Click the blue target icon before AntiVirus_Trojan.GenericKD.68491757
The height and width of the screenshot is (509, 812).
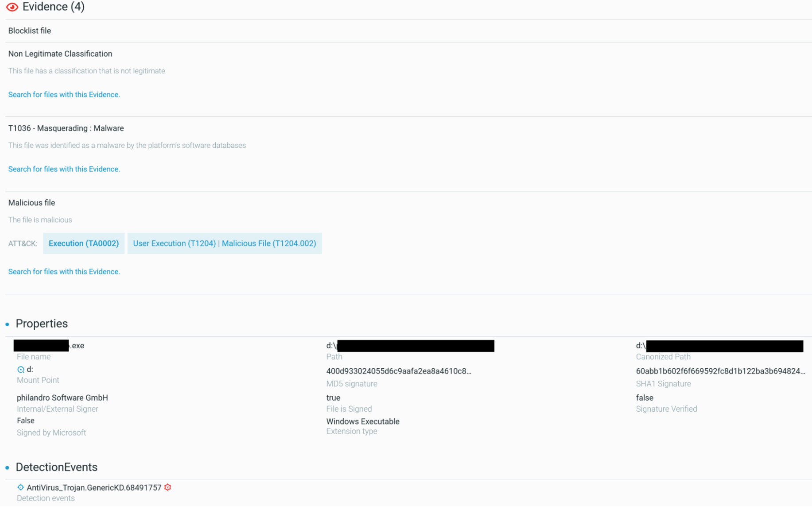click(x=21, y=487)
